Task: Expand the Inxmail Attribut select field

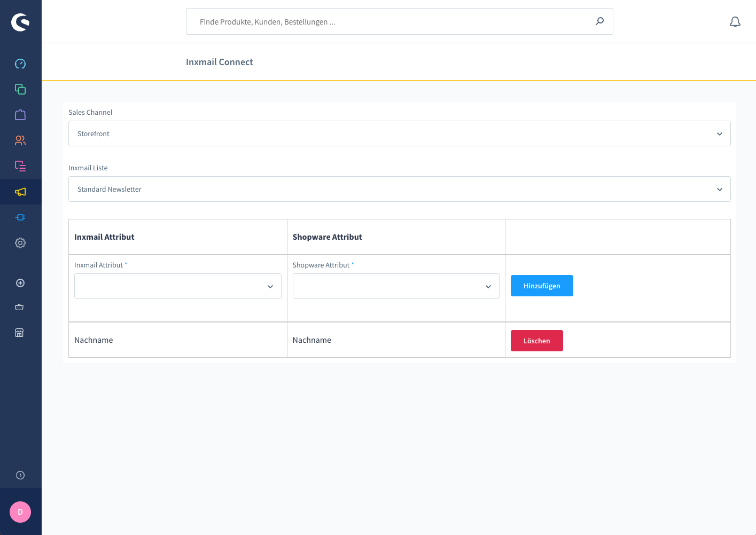Action: [x=178, y=286]
